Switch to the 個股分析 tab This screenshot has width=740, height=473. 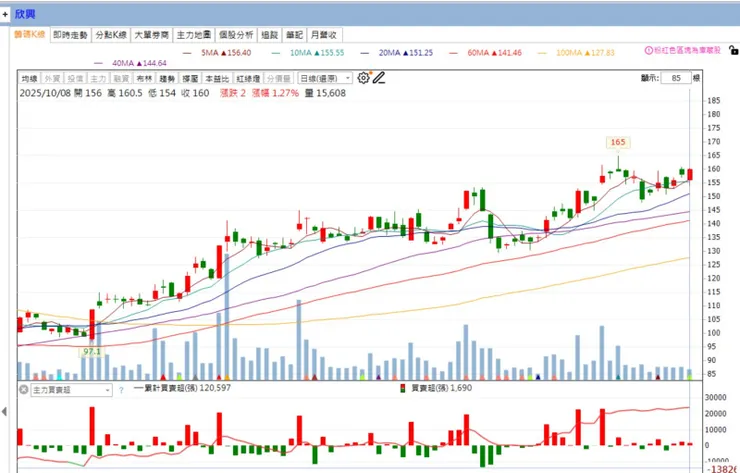click(236, 35)
